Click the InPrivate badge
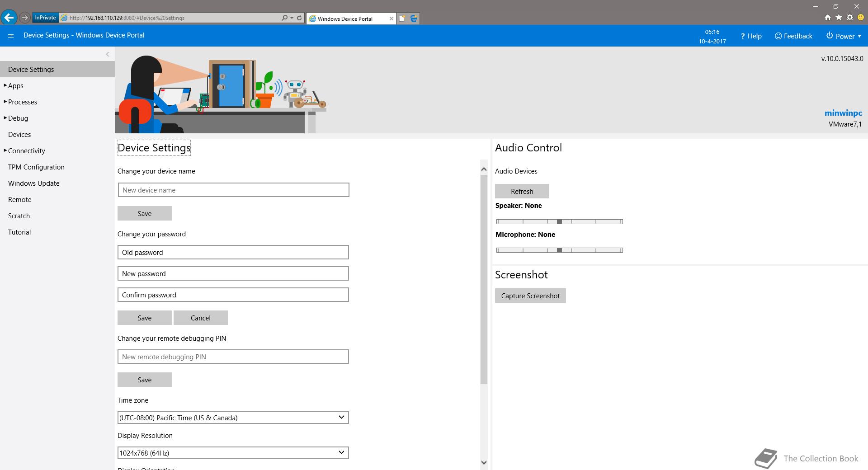This screenshot has width=868, height=470. point(45,18)
